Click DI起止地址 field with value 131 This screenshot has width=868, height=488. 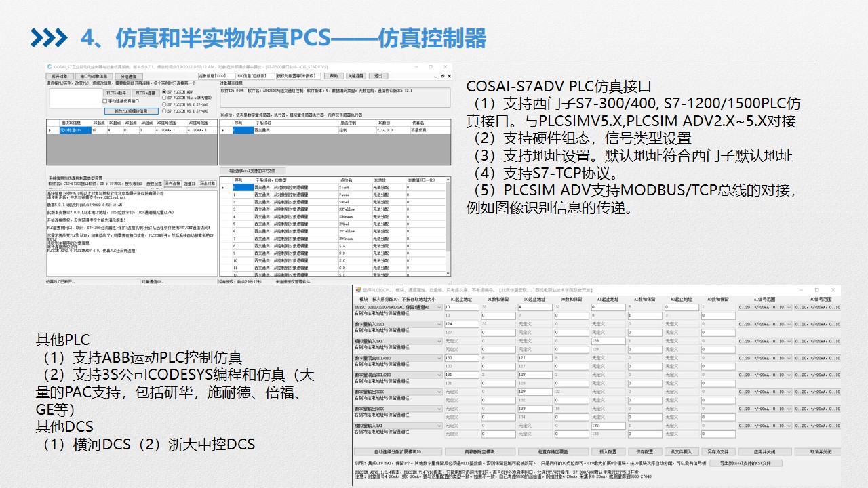pyautogui.click(x=461, y=375)
